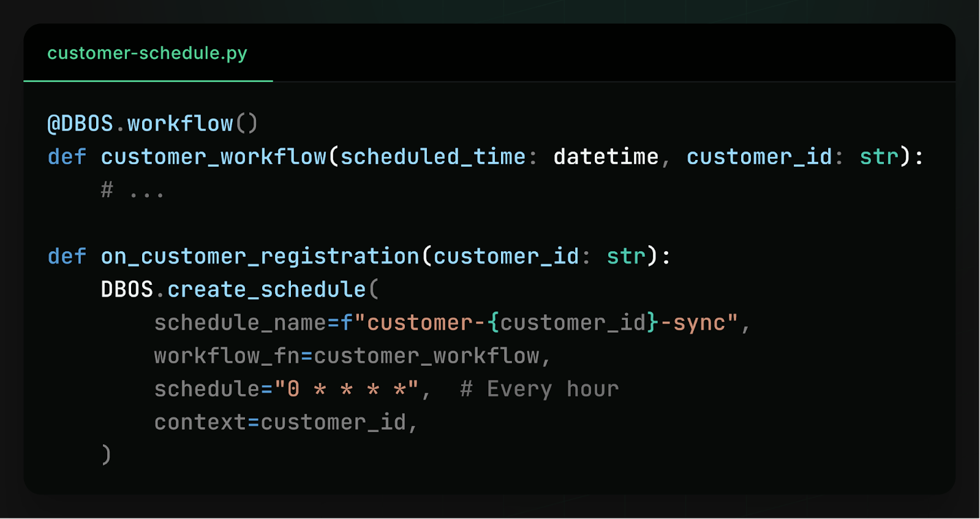Click the schedule_name argument line
Viewport: 980px width, 519px height.
pyautogui.click(x=452, y=323)
